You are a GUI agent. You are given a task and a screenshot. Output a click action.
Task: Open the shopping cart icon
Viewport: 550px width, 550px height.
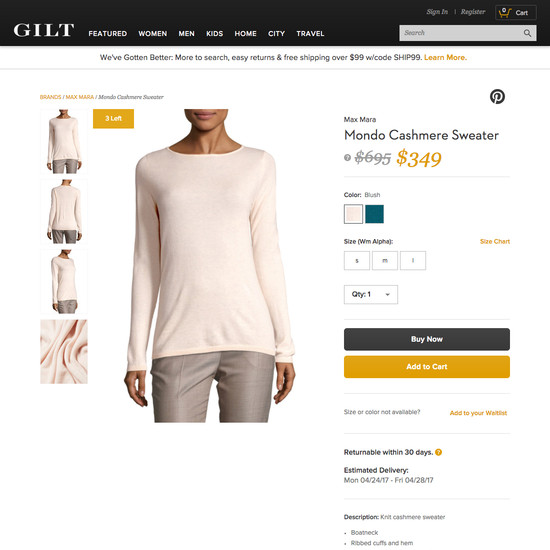click(x=505, y=13)
